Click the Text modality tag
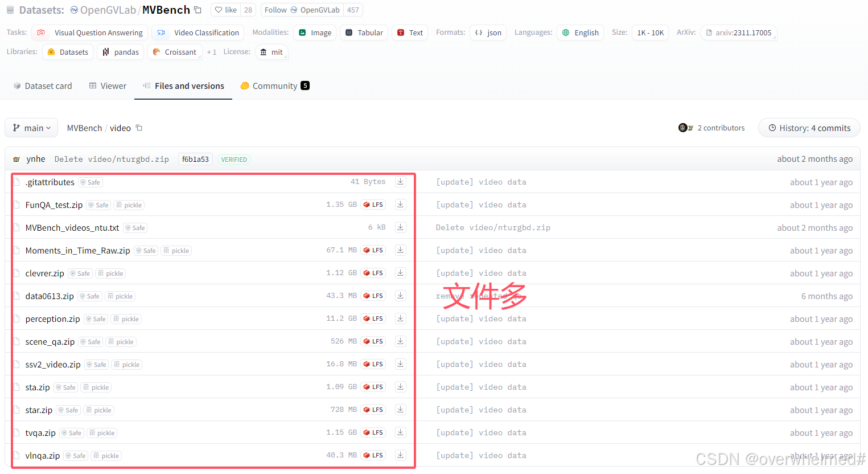Viewport: 868px width, 474px height. pos(410,32)
